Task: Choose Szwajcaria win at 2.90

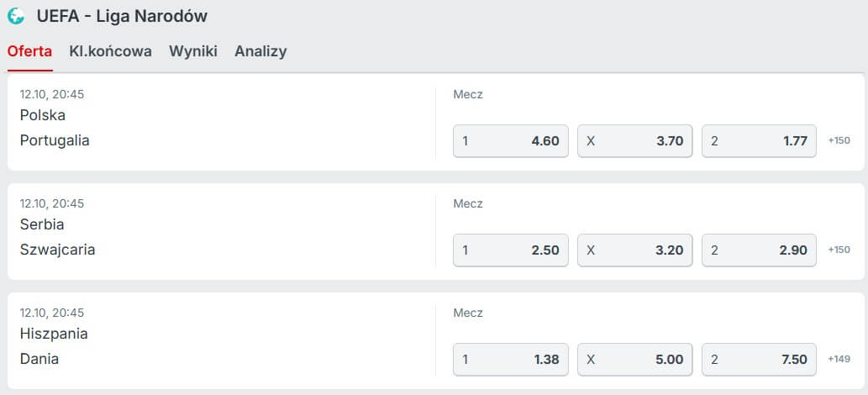Action: tap(759, 250)
